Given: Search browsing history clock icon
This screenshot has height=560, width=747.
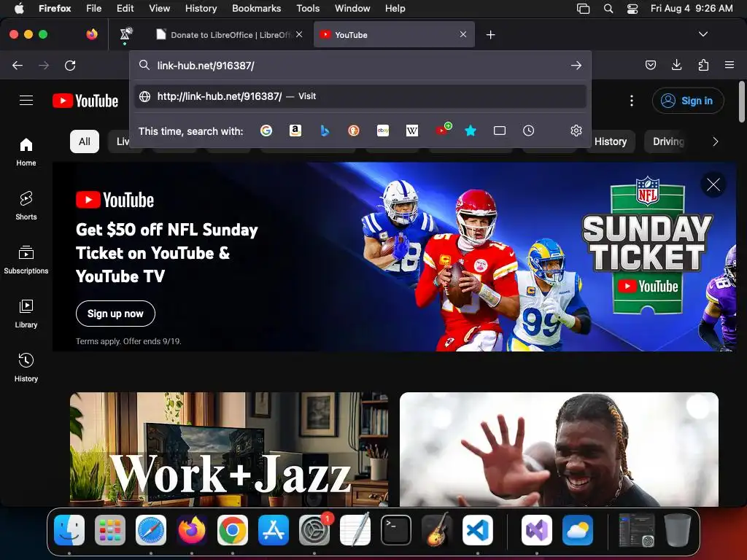Looking at the screenshot, I should coord(528,131).
